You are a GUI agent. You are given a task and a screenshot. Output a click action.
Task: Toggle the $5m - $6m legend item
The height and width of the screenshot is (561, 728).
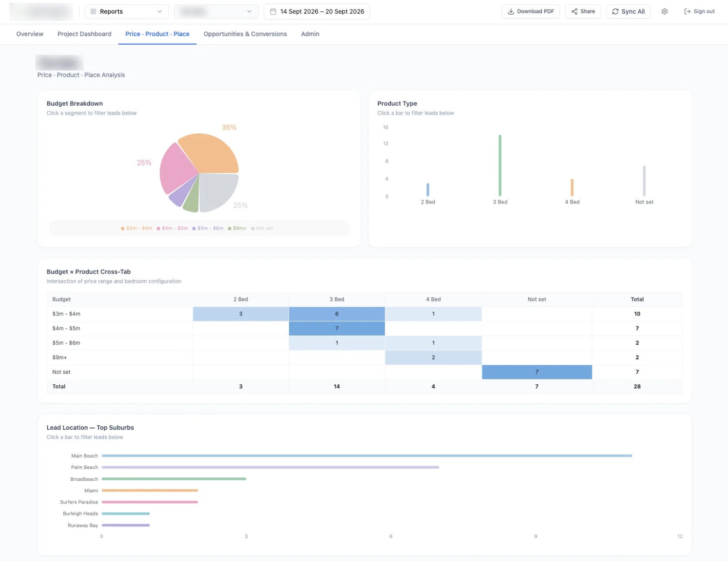click(207, 228)
